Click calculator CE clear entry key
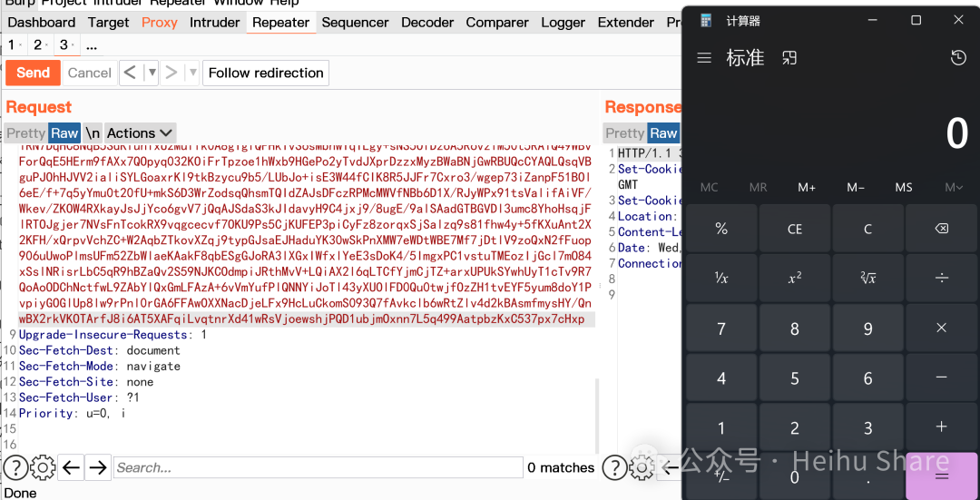 coord(795,229)
